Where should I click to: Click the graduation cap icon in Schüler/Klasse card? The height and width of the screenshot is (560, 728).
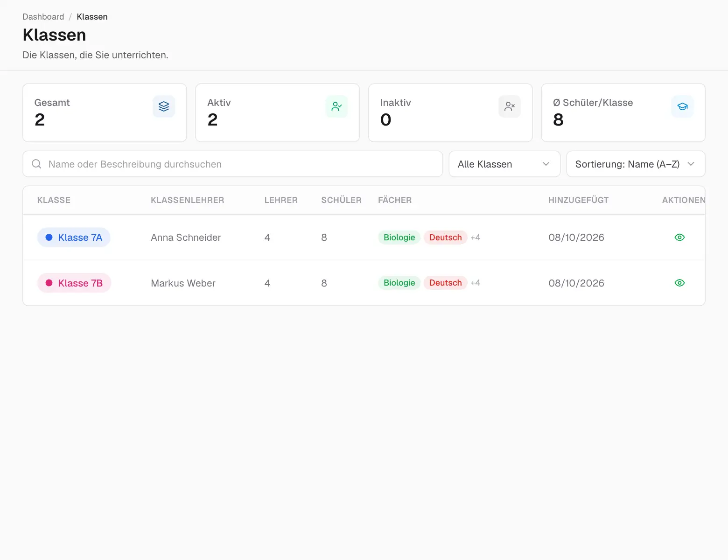683,106
